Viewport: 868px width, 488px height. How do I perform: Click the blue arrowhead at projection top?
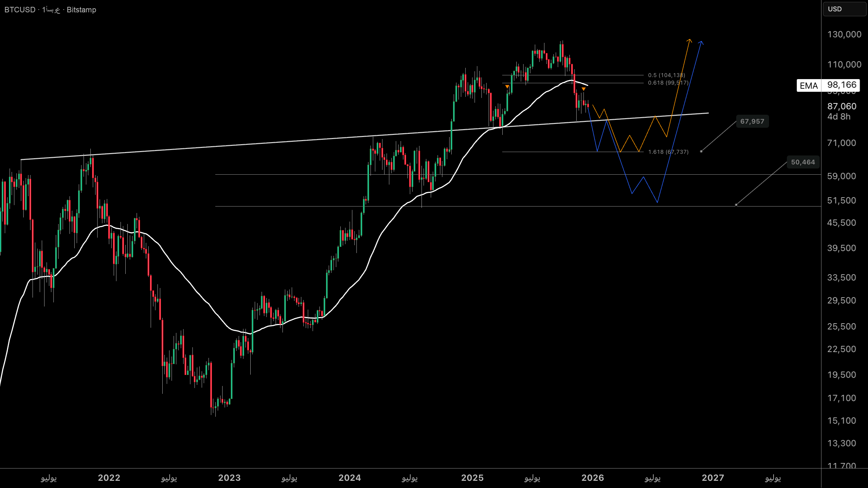[701, 42]
